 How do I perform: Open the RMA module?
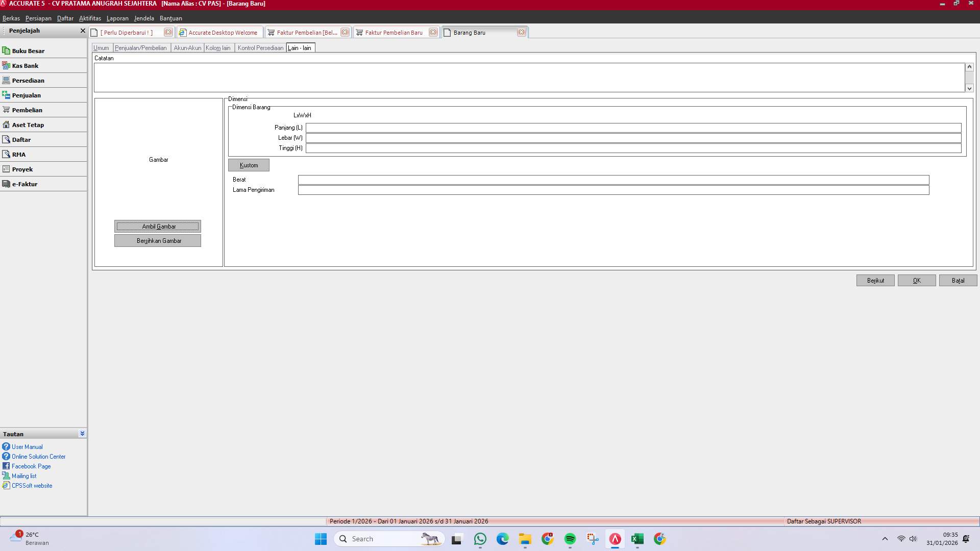click(18, 154)
